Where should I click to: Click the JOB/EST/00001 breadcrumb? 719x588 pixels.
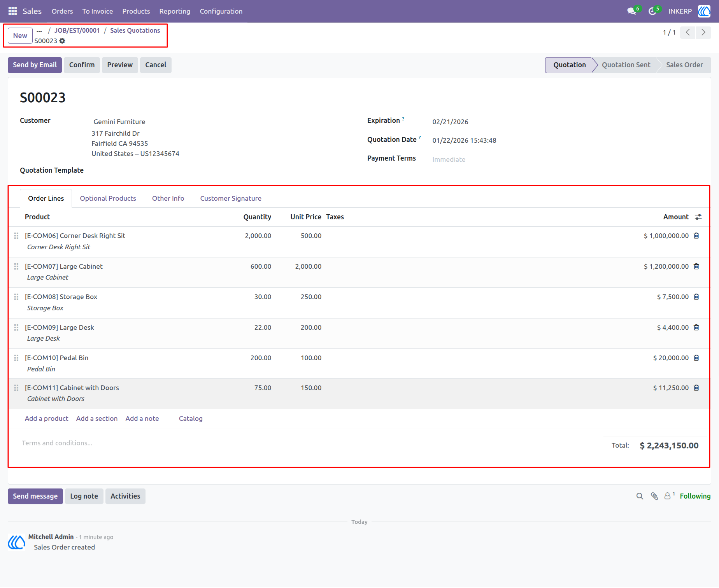[x=77, y=30]
